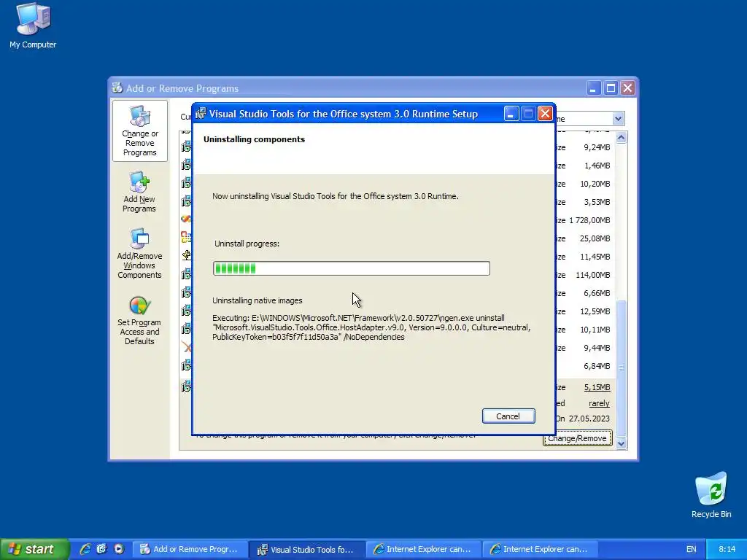Click the Change/Remove button
Image resolution: width=747 pixels, height=560 pixels.
coord(578,438)
